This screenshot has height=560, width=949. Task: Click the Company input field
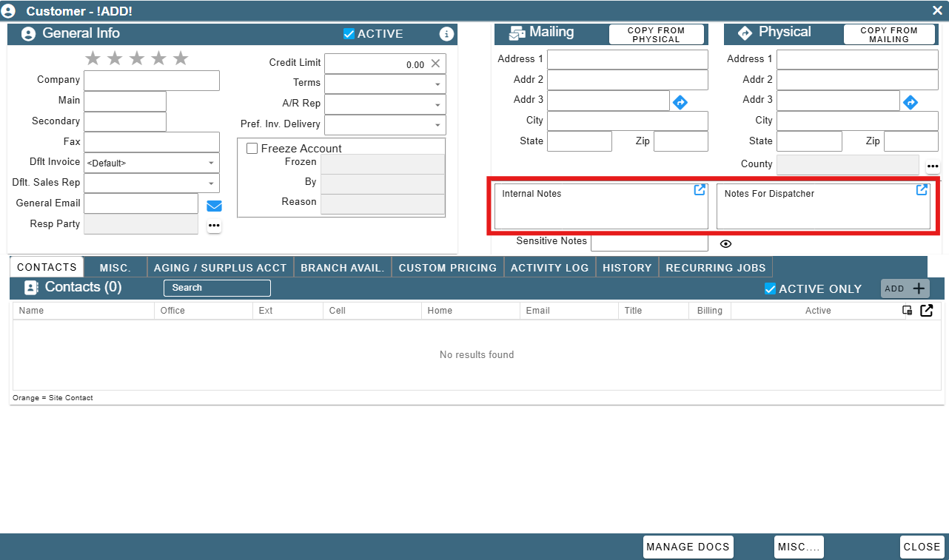[x=152, y=81]
